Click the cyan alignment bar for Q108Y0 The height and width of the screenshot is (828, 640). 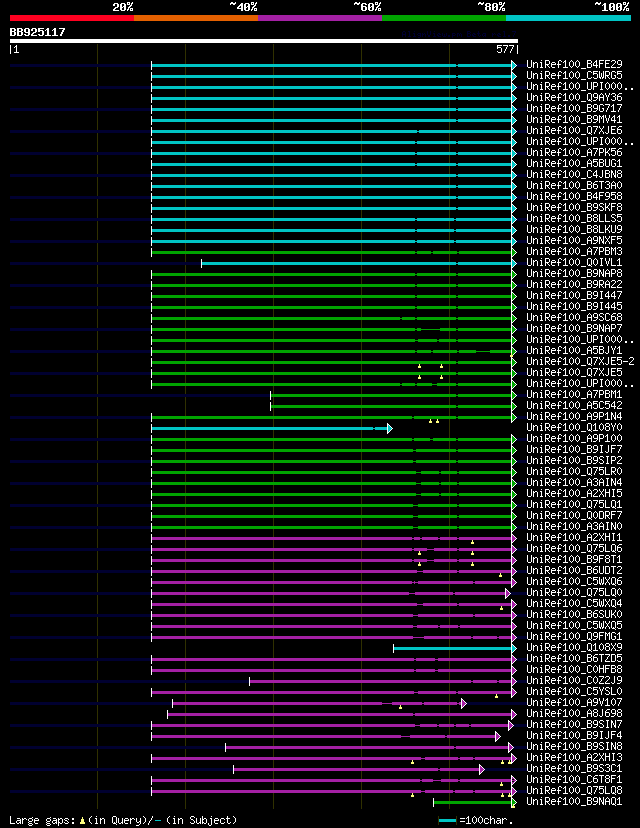pos(269,428)
